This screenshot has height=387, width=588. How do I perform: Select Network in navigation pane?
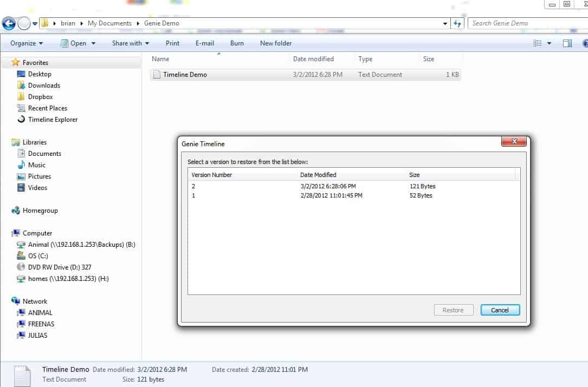35,301
